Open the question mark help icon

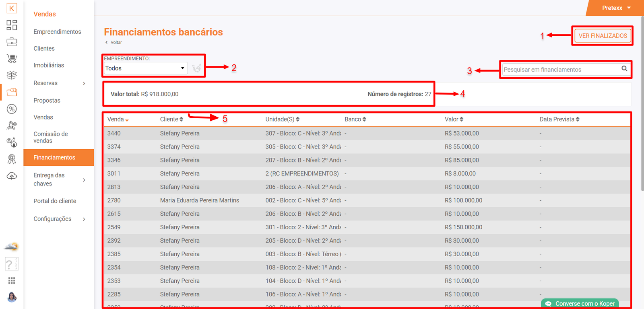point(10,264)
